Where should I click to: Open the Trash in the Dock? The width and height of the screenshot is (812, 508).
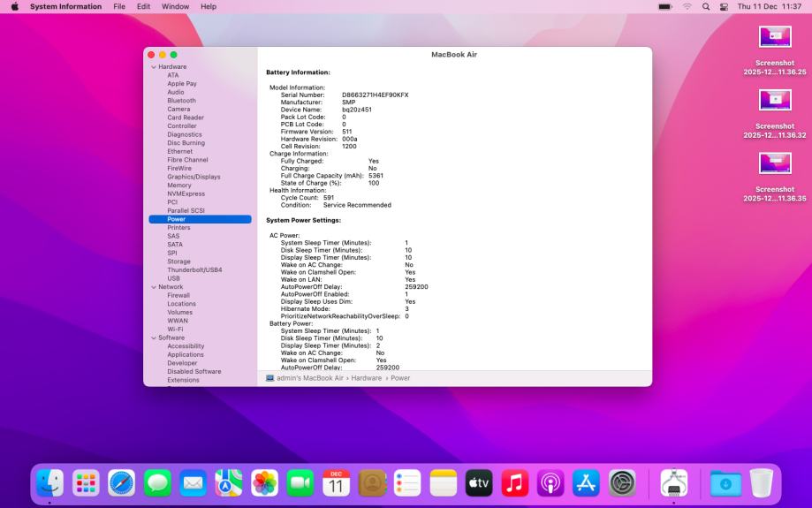[x=761, y=483]
